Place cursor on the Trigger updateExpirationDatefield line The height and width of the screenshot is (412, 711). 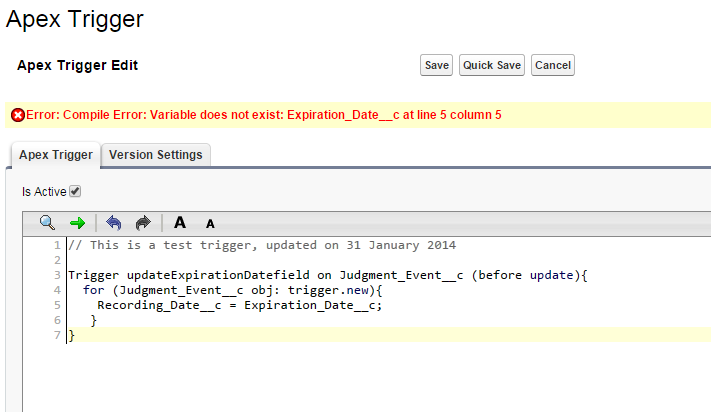pyautogui.click(x=328, y=275)
